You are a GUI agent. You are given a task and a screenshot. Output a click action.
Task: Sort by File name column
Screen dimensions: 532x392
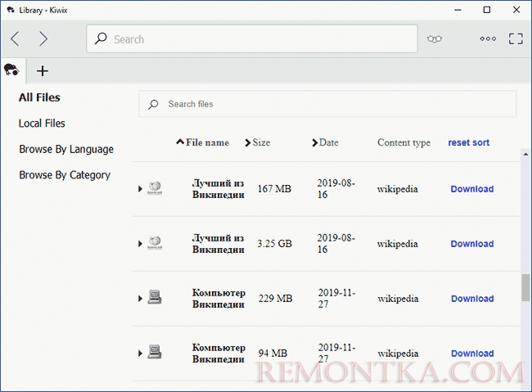(x=202, y=142)
